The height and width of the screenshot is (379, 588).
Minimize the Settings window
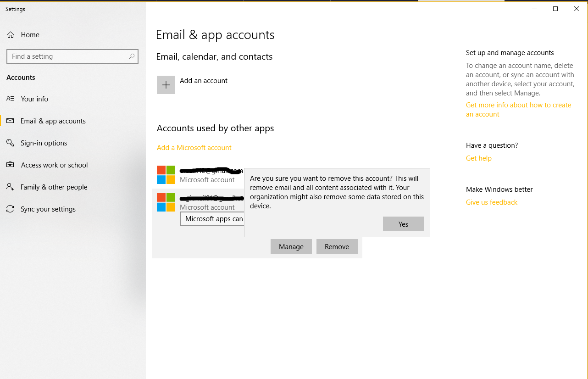point(534,9)
